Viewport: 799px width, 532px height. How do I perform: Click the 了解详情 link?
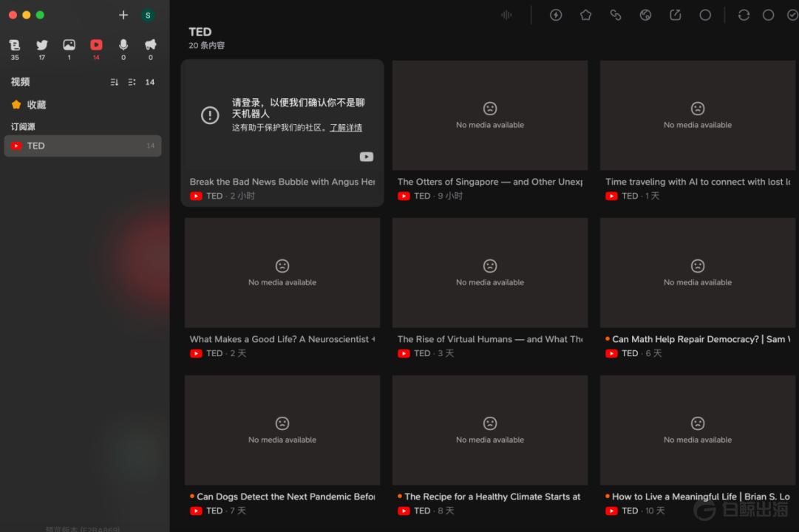[x=345, y=128]
